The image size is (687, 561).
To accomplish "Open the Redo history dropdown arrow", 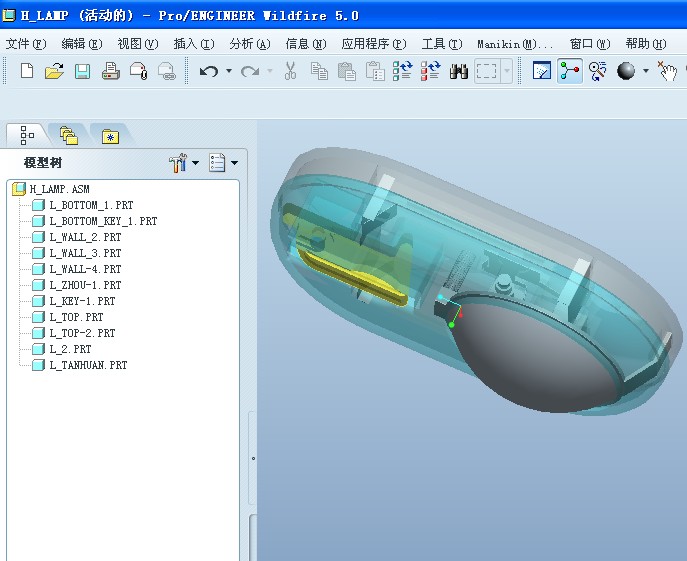I will [x=270, y=71].
